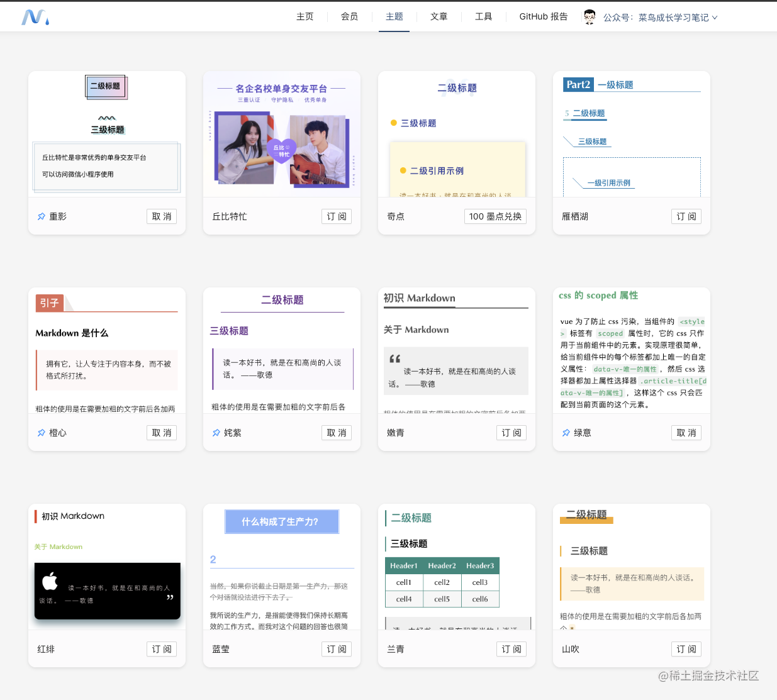
Task: Open the 奇点 theme preview thumbnail
Action: [457, 134]
